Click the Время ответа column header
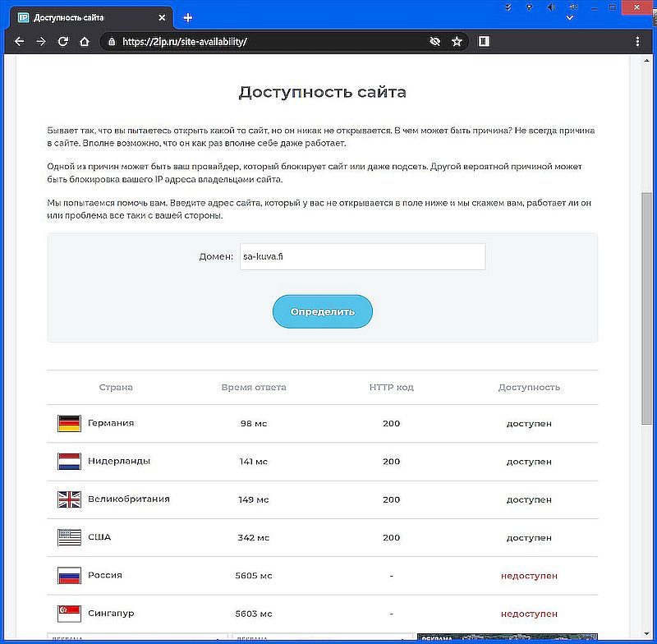657x644 pixels. coord(254,387)
